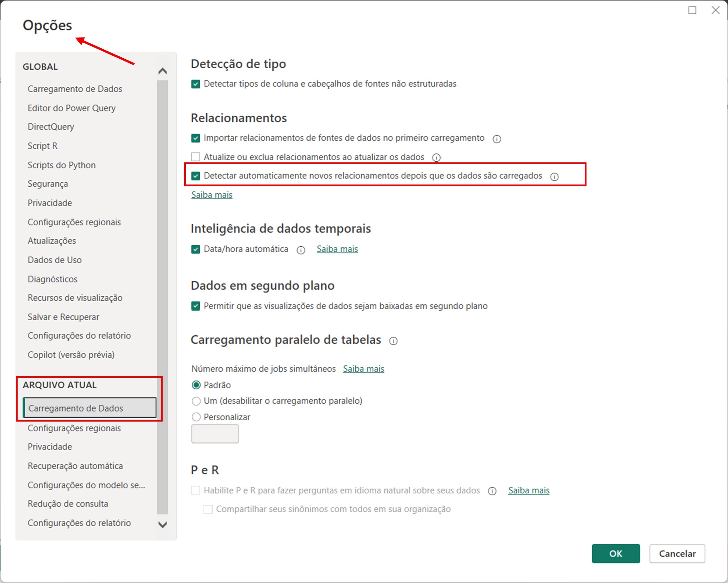Disable Data/hora automática checkbox
728x583 pixels.
196,249
